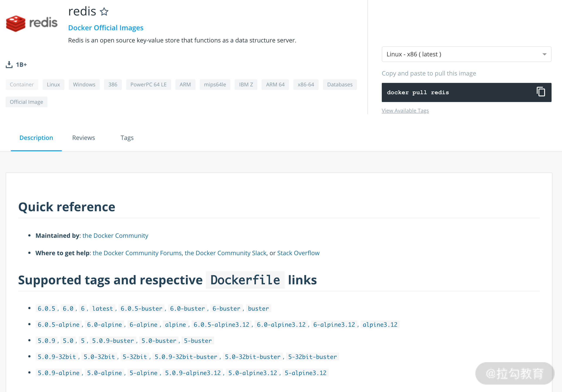
Task: Open the 5.0-32bit tag link
Action: click(x=99, y=357)
